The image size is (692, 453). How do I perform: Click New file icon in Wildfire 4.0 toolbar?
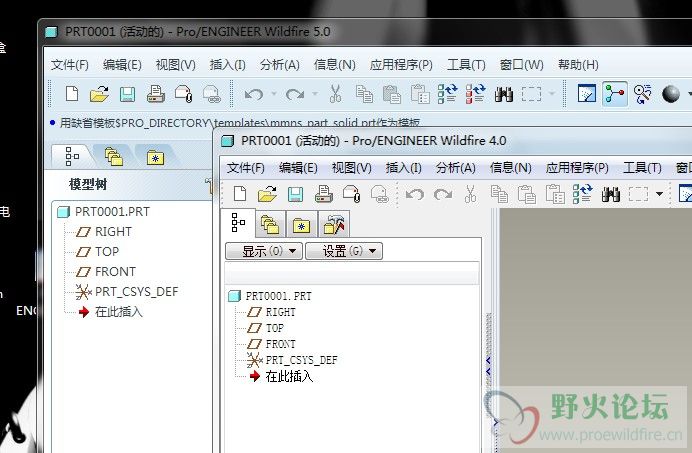coord(240,194)
